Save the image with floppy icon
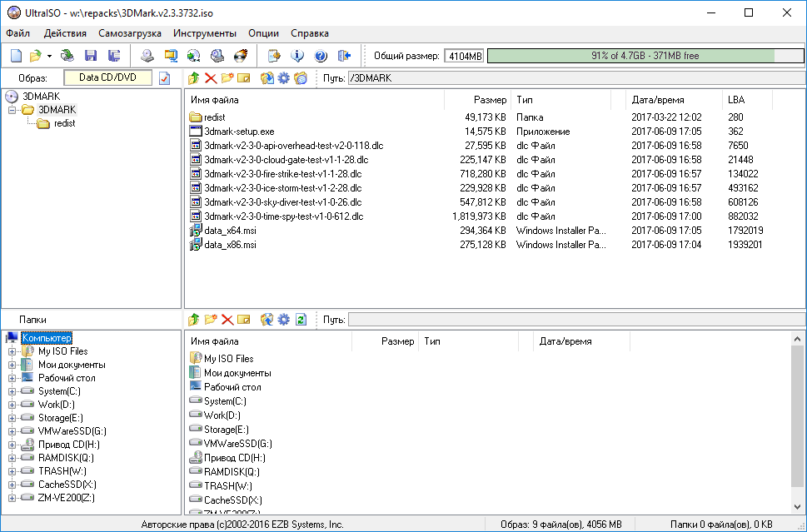The height and width of the screenshot is (532, 807). (x=91, y=56)
